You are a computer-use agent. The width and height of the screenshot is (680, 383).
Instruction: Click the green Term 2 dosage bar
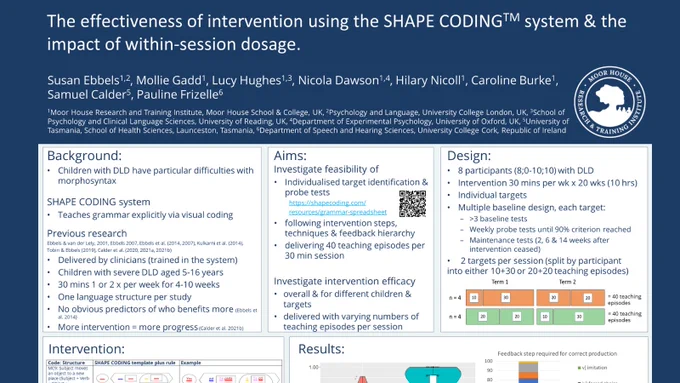tap(570, 317)
